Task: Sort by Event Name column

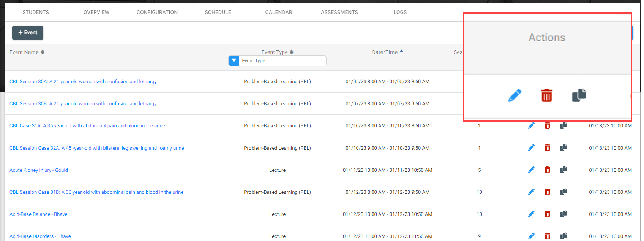Action: pyautogui.click(x=27, y=52)
